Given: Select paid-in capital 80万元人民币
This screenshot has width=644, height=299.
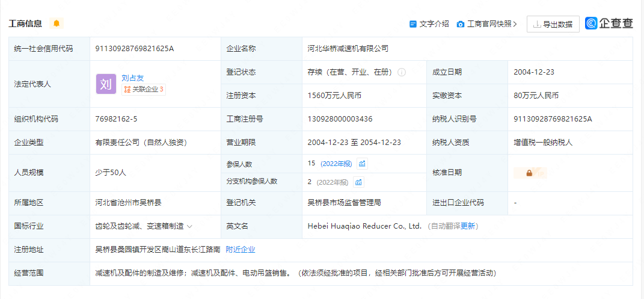Looking at the screenshot, I should pos(536,96).
